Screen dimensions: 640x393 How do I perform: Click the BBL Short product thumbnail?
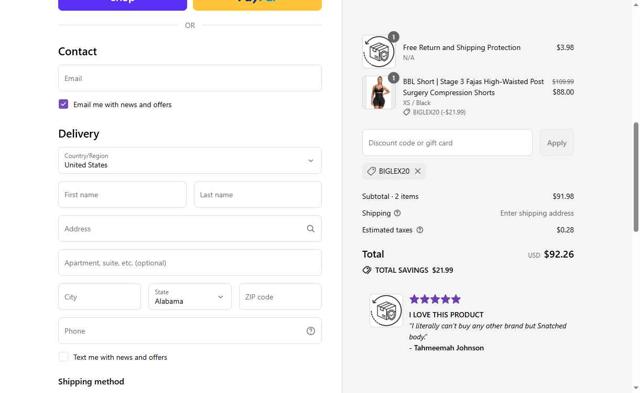pos(378,92)
